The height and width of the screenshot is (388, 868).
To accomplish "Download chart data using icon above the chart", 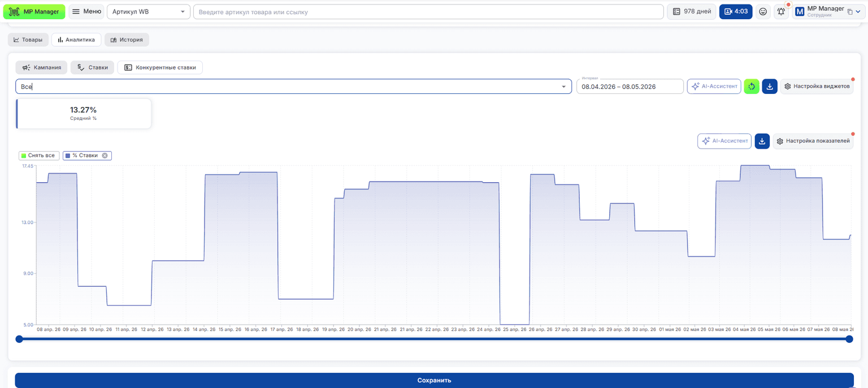I will pos(762,141).
